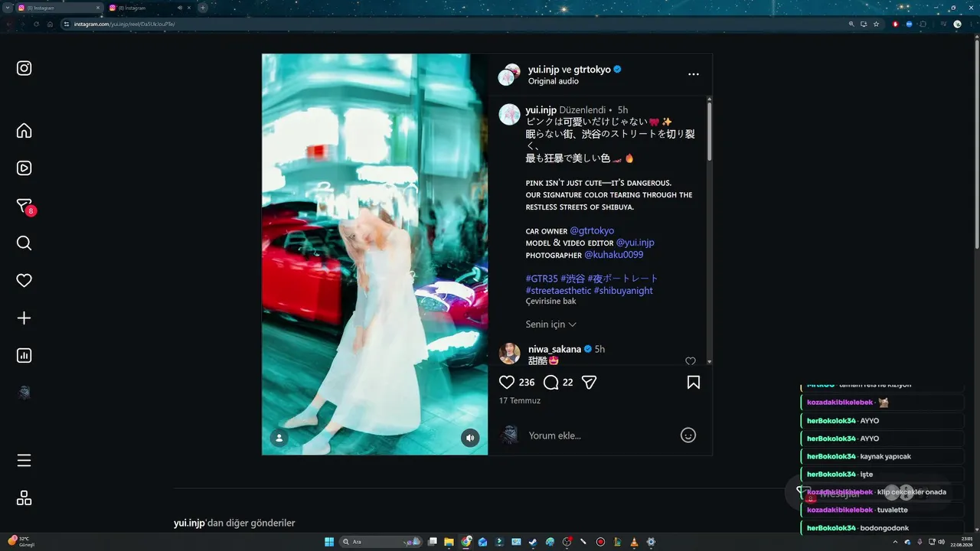The image size is (980, 551).
Task: Click the 'Yorum ekle...' comment field
Action: tap(597, 435)
